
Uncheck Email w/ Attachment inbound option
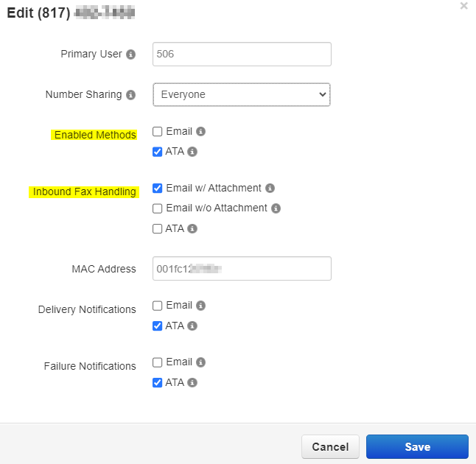click(x=158, y=188)
